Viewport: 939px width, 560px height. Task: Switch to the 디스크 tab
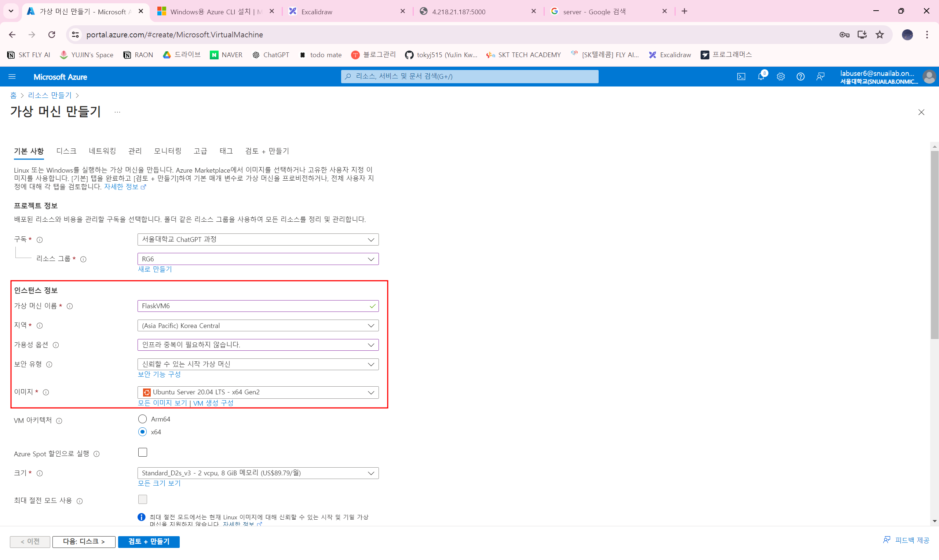click(x=66, y=151)
